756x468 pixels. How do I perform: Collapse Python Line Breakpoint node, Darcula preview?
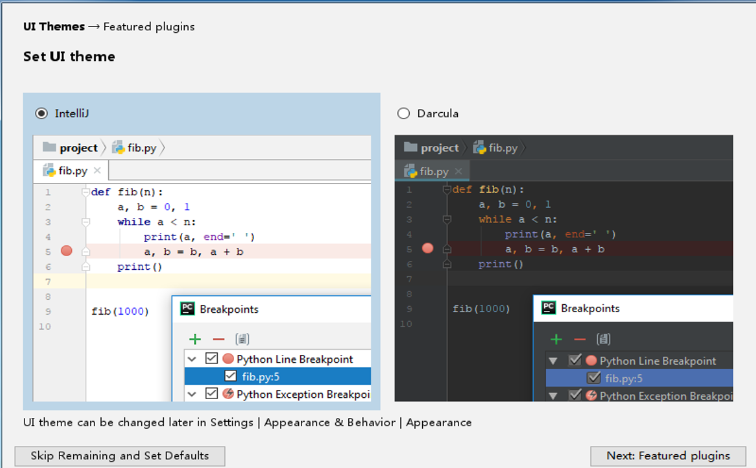click(553, 361)
